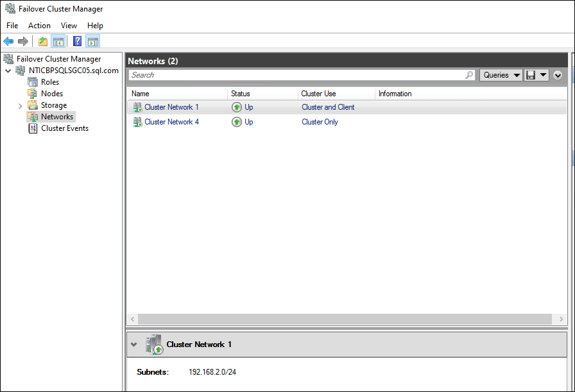Collapse the NTICBPSQLSGC05.sql.com cluster node
The width and height of the screenshot is (575, 392).
(x=8, y=71)
